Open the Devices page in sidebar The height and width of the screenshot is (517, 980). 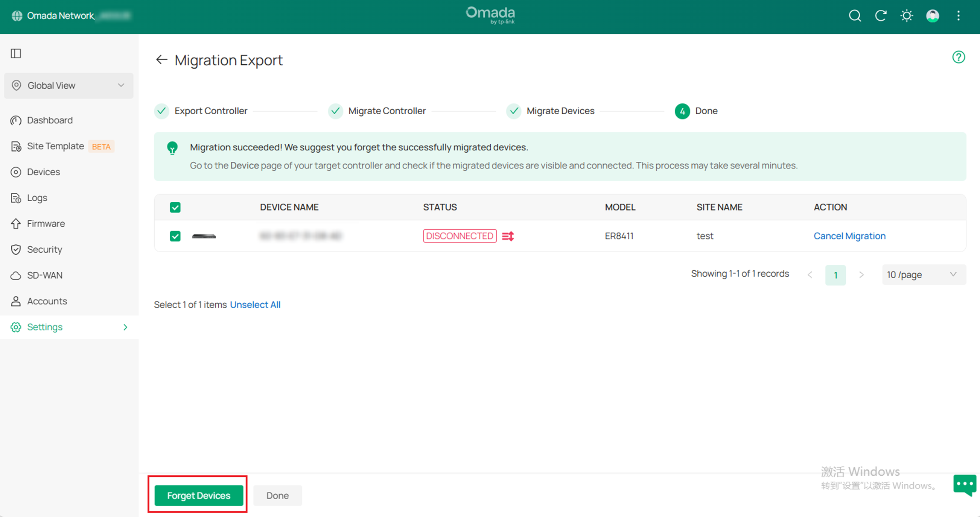[x=43, y=172]
